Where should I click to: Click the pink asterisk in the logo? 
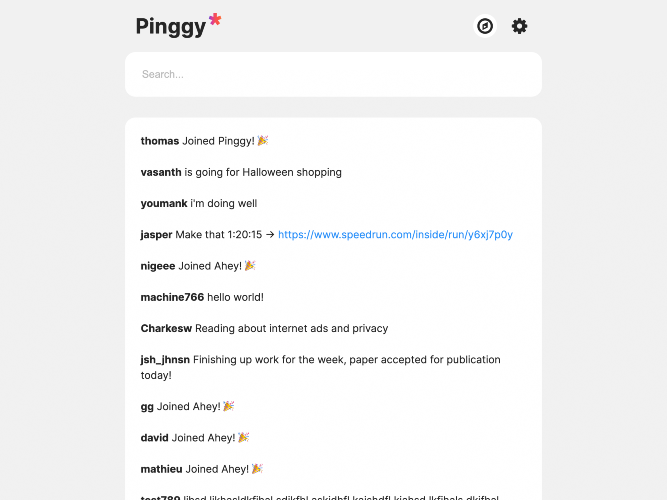tap(215, 20)
